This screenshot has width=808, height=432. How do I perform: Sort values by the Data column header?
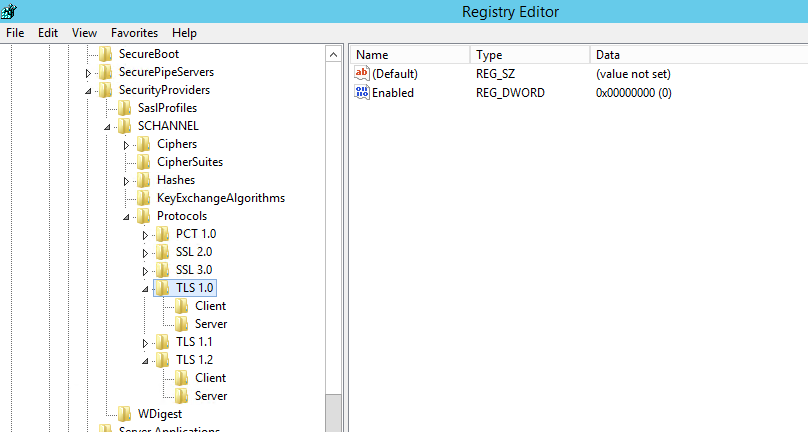pyautogui.click(x=699, y=55)
